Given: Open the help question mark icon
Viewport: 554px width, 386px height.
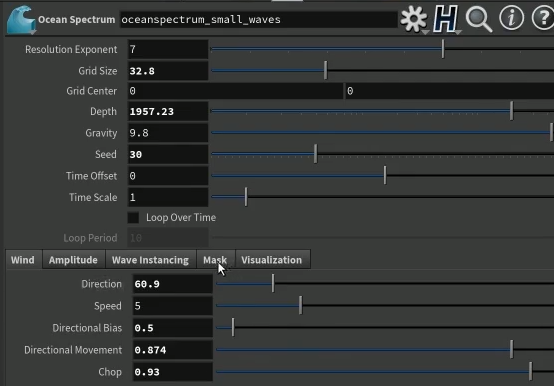Looking at the screenshot, I should point(543,18).
